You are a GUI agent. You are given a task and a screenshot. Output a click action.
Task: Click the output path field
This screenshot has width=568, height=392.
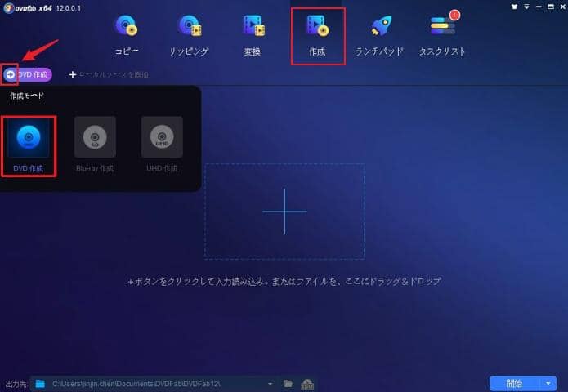pos(158,384)
